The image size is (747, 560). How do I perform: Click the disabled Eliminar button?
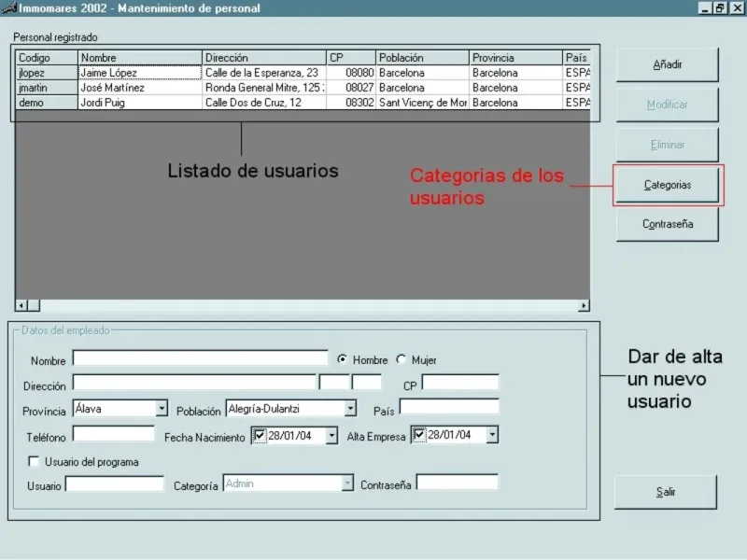pyautogui.click(x=667, y=145)
